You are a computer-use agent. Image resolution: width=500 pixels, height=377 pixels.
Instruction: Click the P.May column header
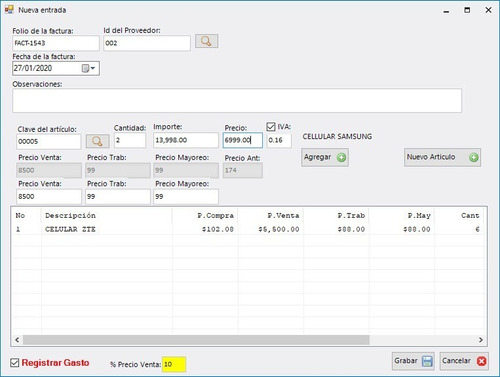402,216
